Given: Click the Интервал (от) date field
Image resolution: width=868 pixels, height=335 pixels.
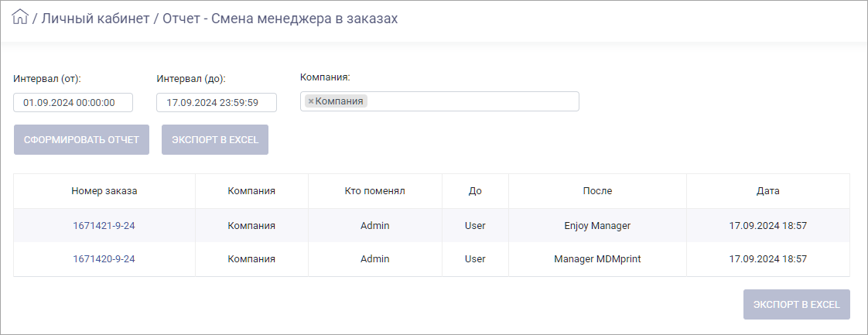Looking at the screenshot, I should 73,102.
